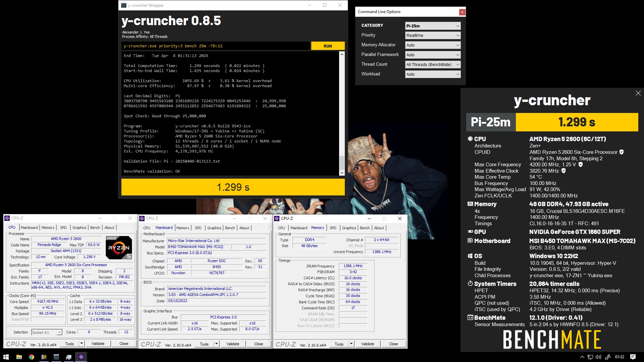Click the y-cruncher command line input field
Screen dimensions: 644x362
(x=215, y=46)
